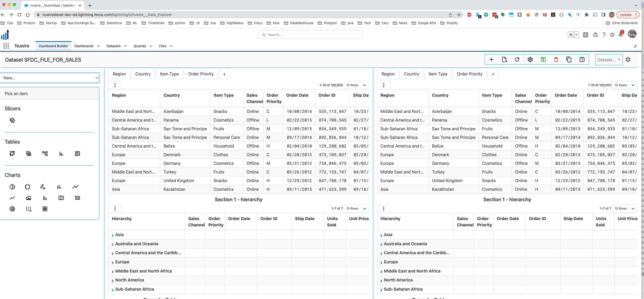This screenshot has height=299, width=644.
Task: Open 10 Rows dropdown of left top table
Action: pos(356,85)
